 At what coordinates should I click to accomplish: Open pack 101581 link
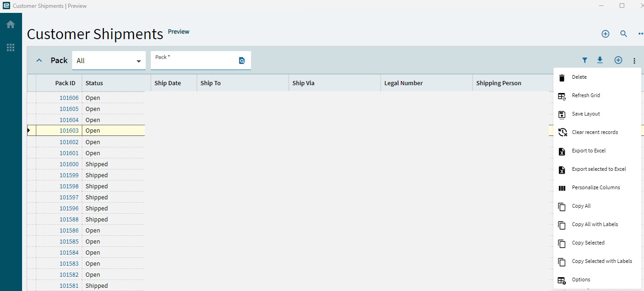tap(69, 285)
